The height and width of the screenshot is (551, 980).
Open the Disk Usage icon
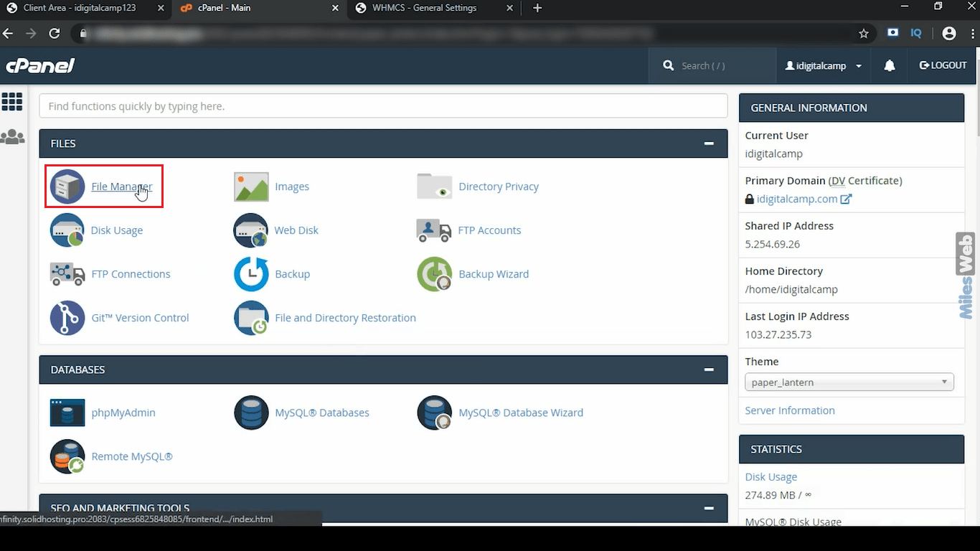pyautogui.click(x=67, y=230)
